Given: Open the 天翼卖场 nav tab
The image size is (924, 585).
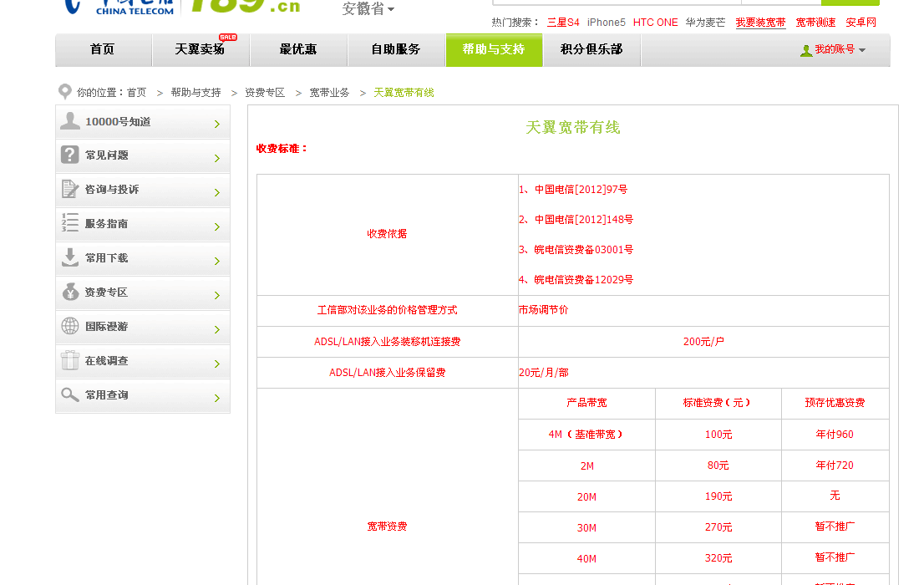Looking at the screenshot, I should 201,49.
